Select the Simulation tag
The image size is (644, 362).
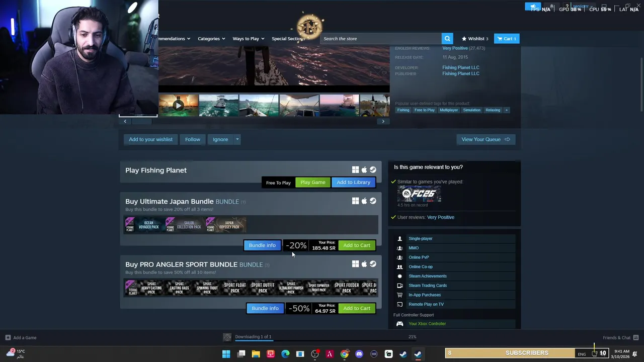coord(472,110)
